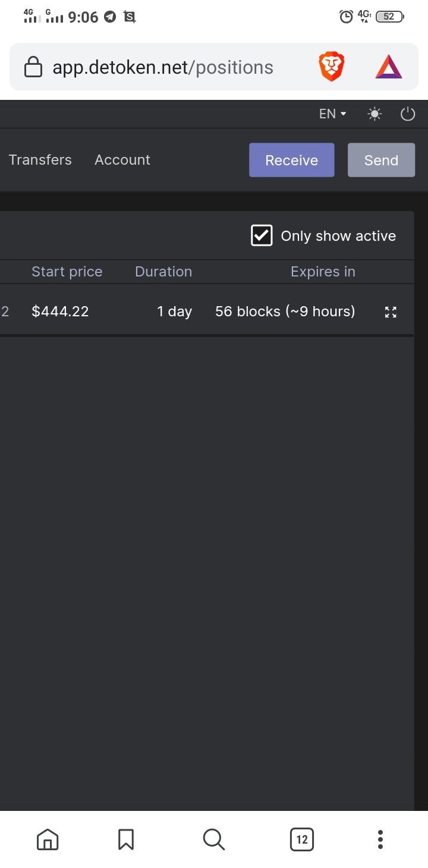
Task: Expand the position details icon
Action: [391, 312]
